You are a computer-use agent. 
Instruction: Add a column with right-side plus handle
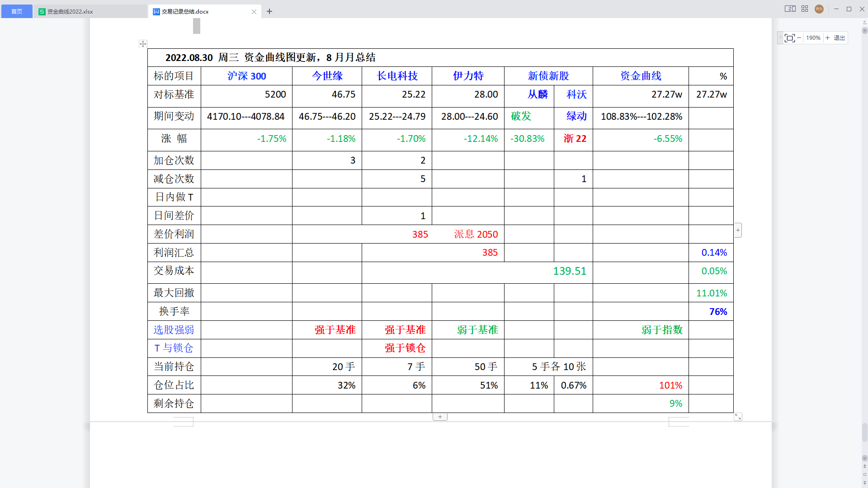(x=738, y=230)
